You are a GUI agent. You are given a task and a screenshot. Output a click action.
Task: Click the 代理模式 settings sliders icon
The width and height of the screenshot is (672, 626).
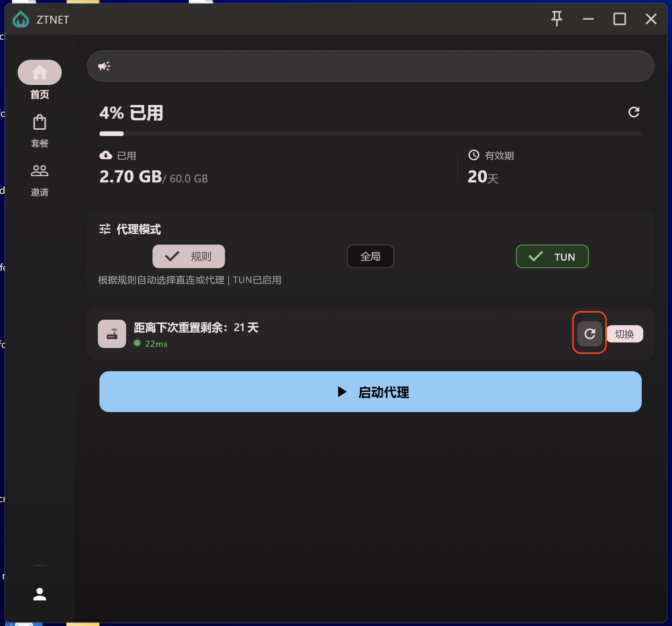pos(105,229)
